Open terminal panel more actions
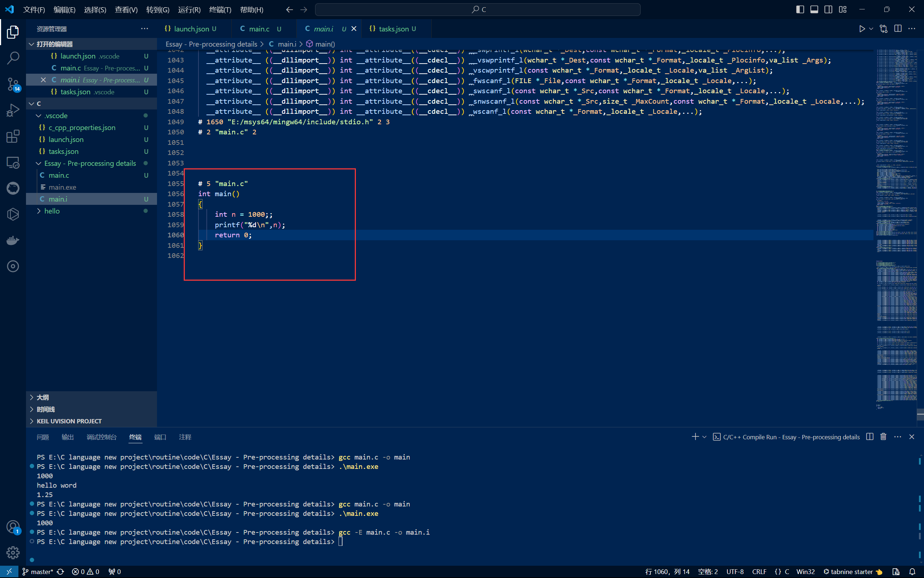 coord(898,436)
